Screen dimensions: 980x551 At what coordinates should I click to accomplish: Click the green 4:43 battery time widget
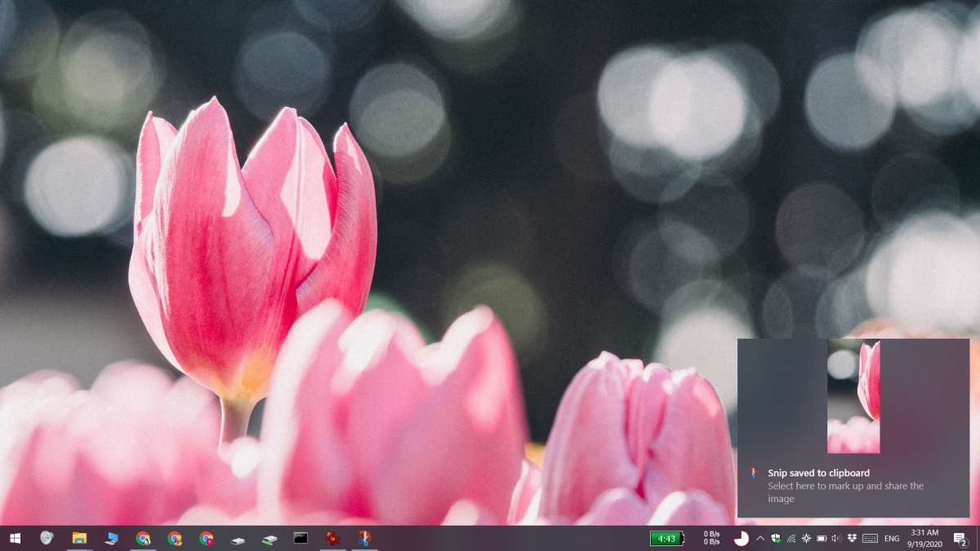click(667, 538)
